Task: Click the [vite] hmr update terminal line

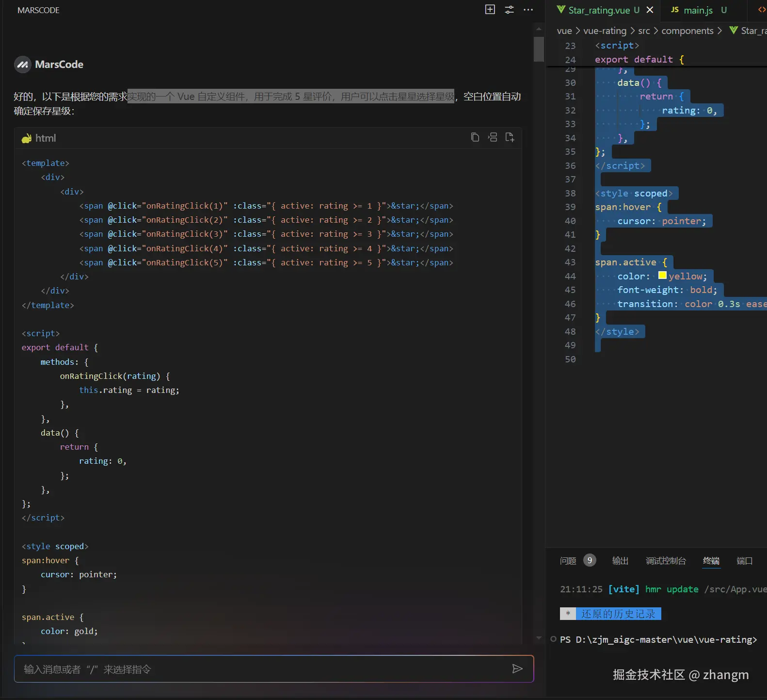Action: [663, 589]
